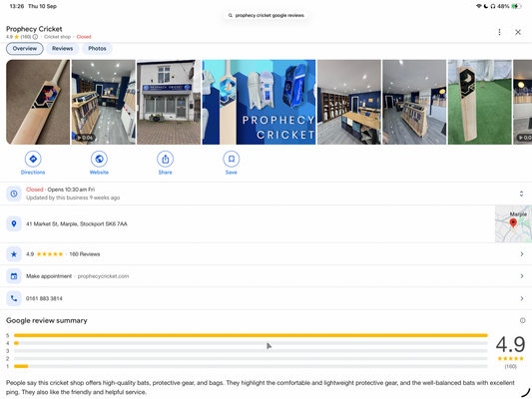This screenshot has width=532, height=399.
Task: Open the Website globe icon
Action: pos(99,159)
